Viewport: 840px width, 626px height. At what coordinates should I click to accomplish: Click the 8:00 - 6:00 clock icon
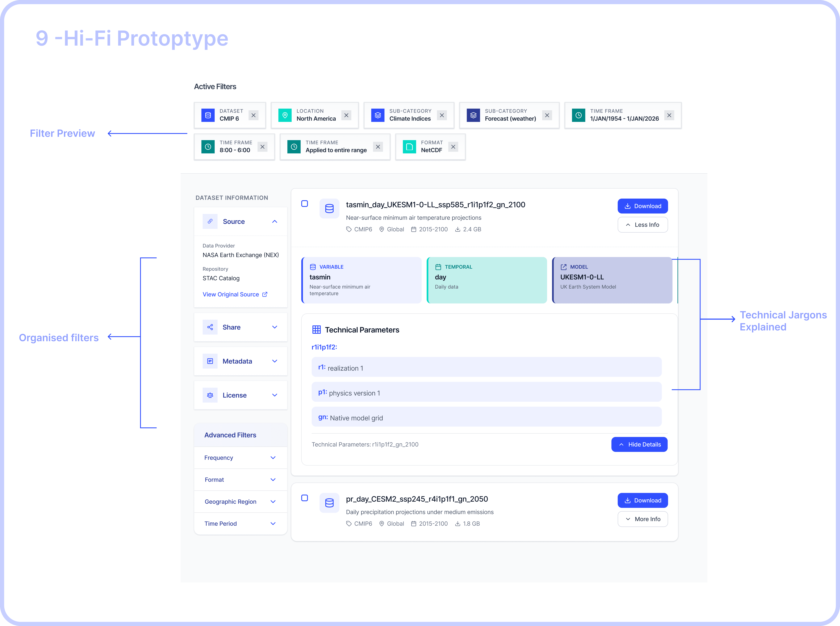coord(208,147)
